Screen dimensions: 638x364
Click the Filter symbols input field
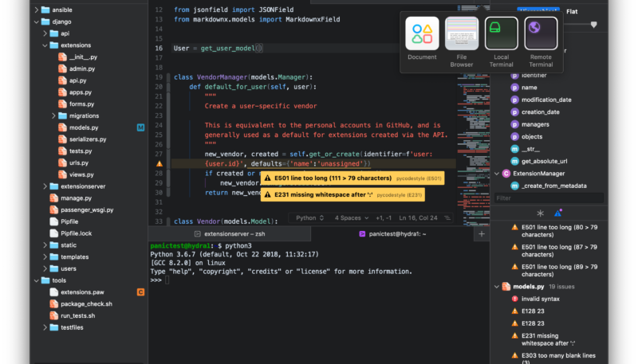562,198
